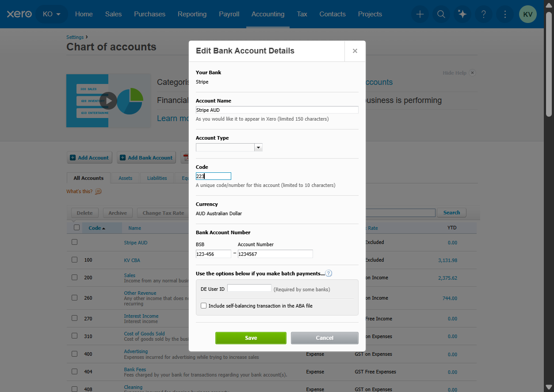This screenshot has width=554, height=392.
Task: Click the Add Bank Account button
Action: point(146,158)
